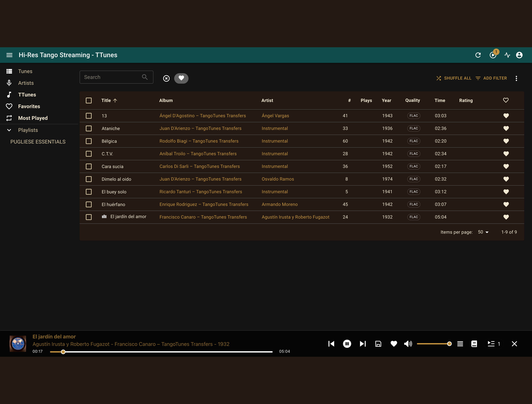
Task: Collapse the Playlists section chevron
Action: pos(9,130)
